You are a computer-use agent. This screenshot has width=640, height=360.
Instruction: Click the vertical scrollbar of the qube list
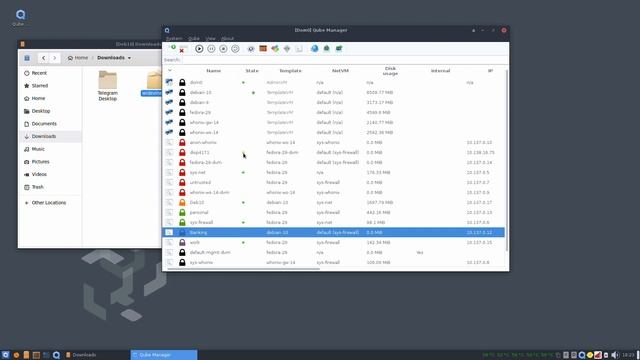pos(507,160)
